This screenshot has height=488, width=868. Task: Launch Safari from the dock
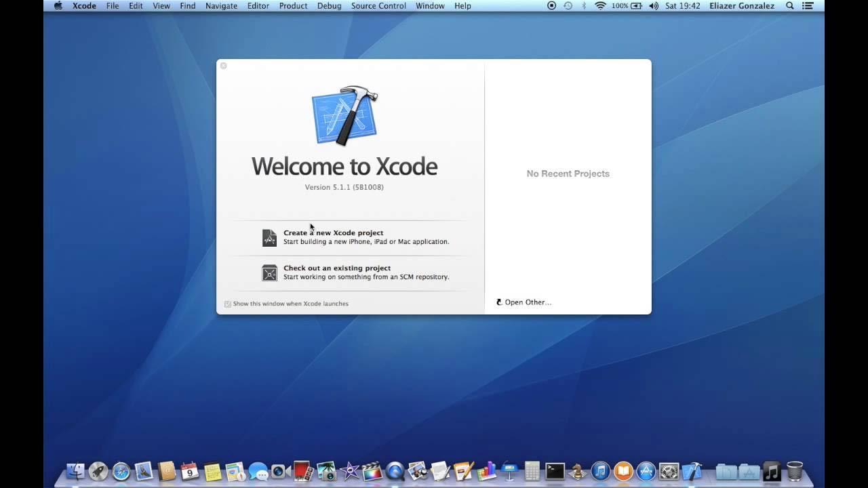coord(121,471)
